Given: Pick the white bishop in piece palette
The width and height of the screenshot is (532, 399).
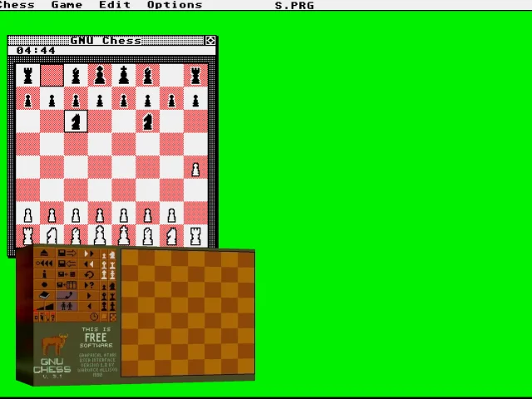Looking at the screenshot, I should [x=104, y=265].
